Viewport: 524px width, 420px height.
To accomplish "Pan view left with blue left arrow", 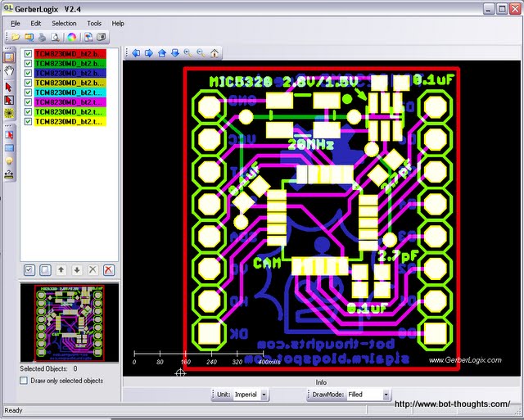I will 136,52.
